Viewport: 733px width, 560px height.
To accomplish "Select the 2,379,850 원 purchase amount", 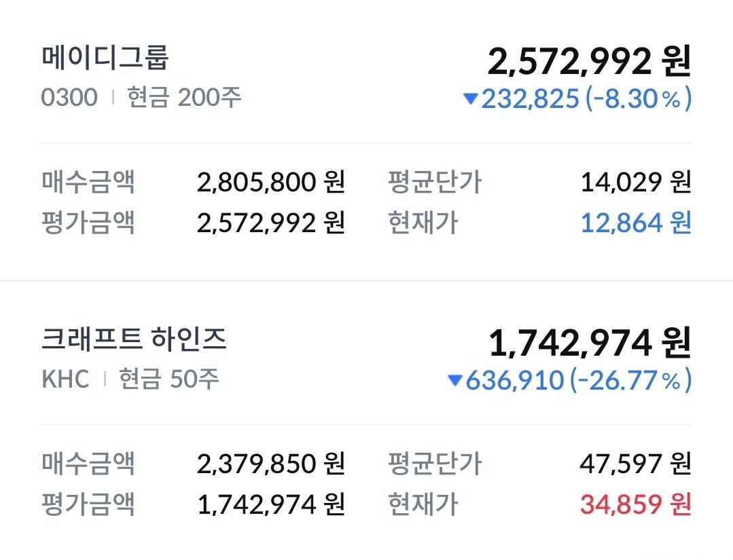I will tap(271, 464).
